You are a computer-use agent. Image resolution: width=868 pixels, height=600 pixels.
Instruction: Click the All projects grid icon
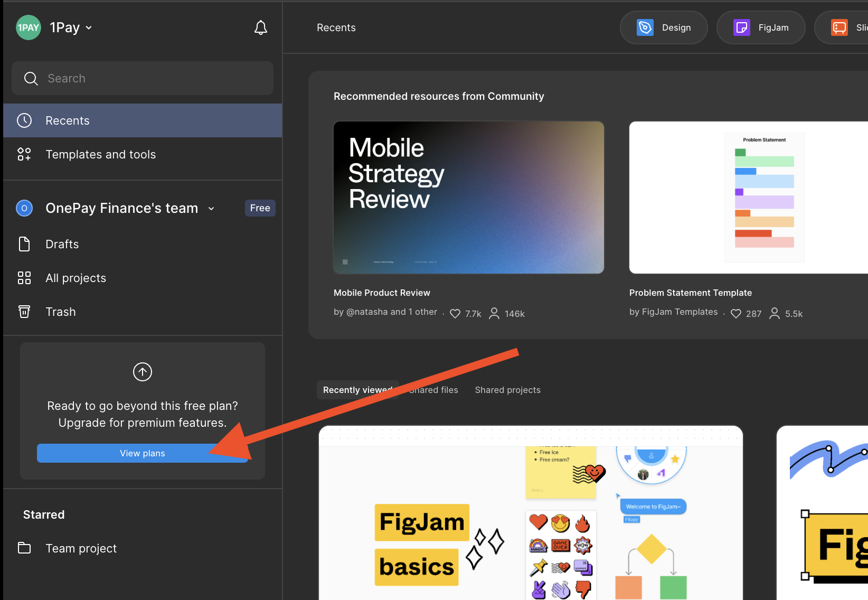click(24, 278)
